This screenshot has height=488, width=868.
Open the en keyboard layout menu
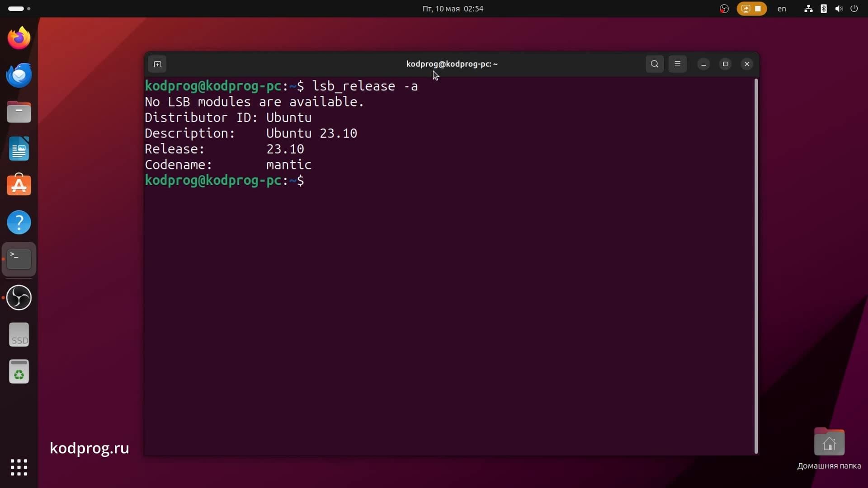coord(782,9)
